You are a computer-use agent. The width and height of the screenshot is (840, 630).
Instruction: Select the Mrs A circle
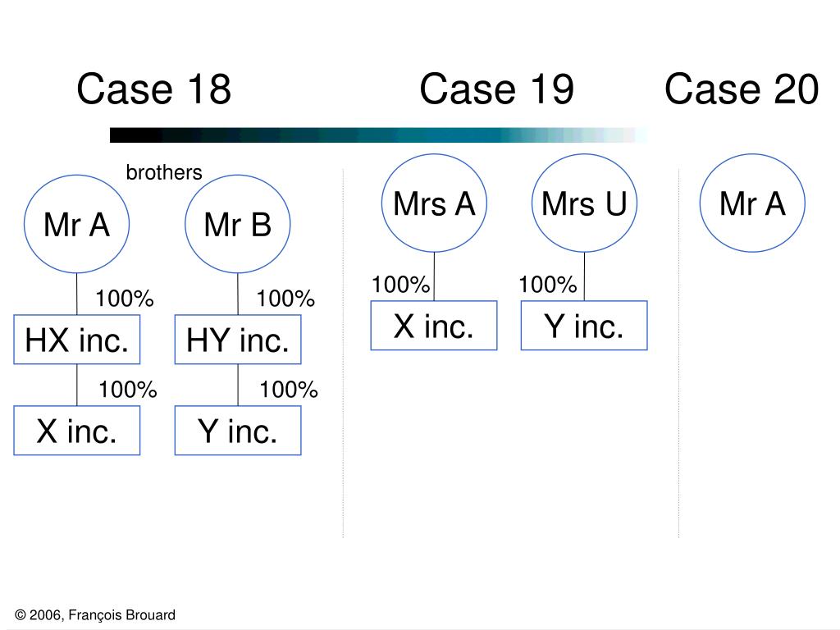pos(434,203)
